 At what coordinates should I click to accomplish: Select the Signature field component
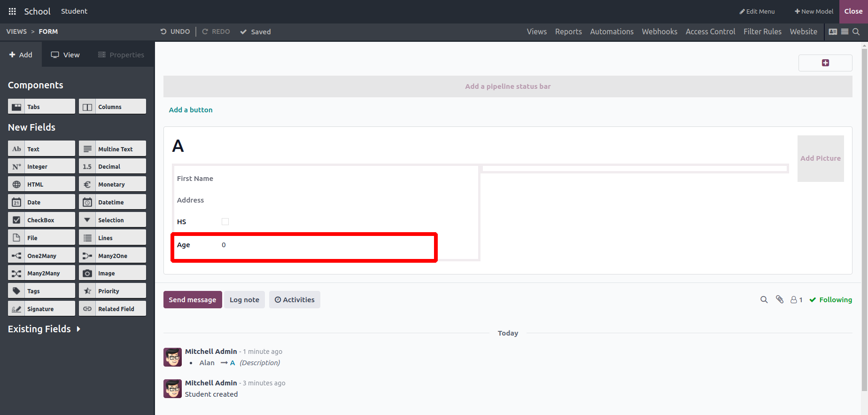(x=41, y=309)
